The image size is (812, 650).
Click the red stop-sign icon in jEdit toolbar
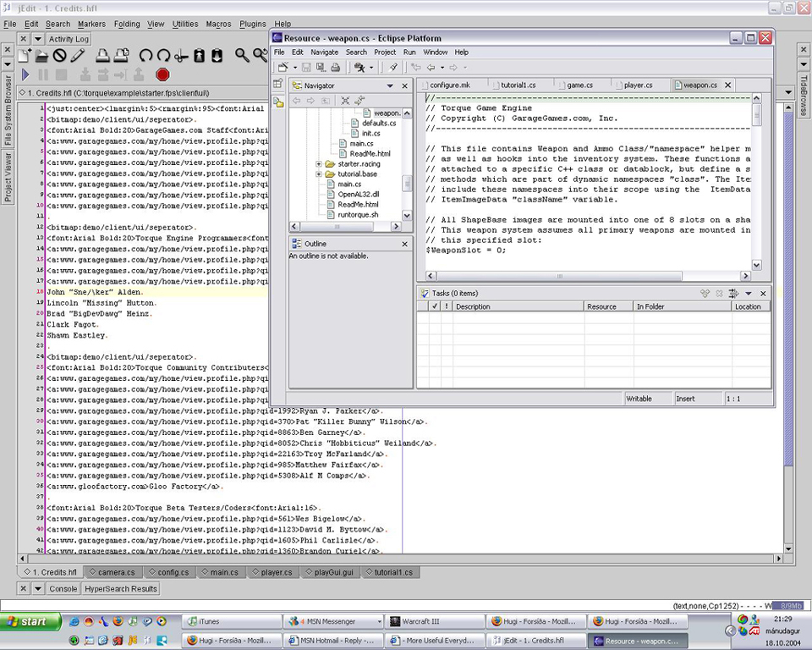pyautogui.click(x=162, y=74)
